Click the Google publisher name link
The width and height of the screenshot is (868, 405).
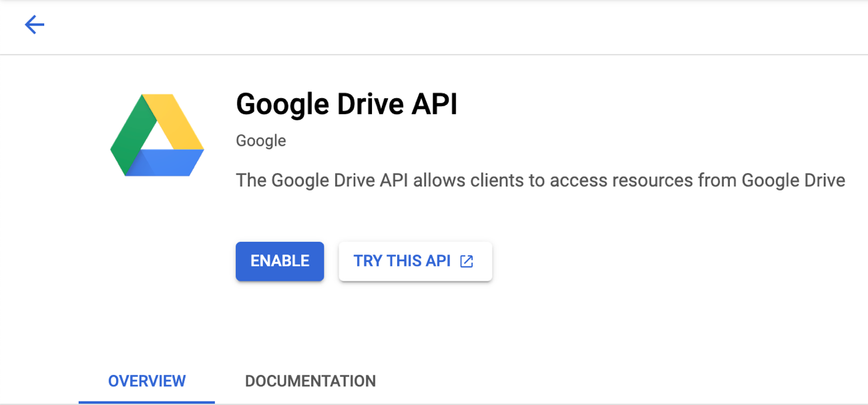(x=260, y=140)
